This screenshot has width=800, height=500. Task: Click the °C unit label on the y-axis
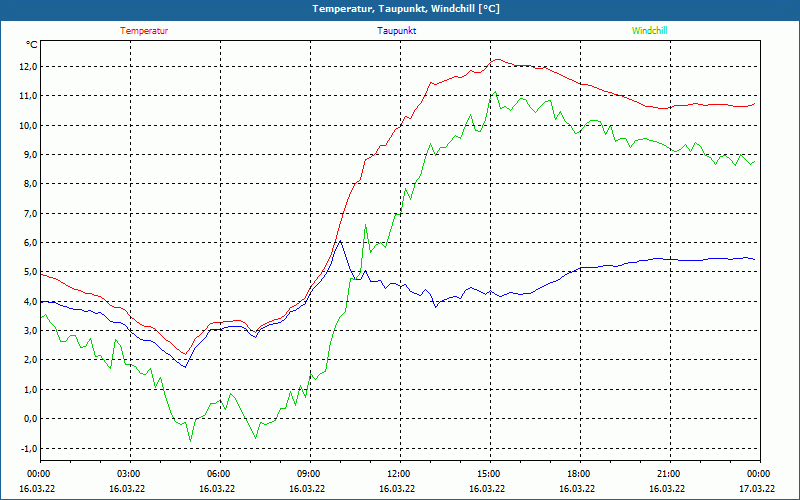coord(32,45)
